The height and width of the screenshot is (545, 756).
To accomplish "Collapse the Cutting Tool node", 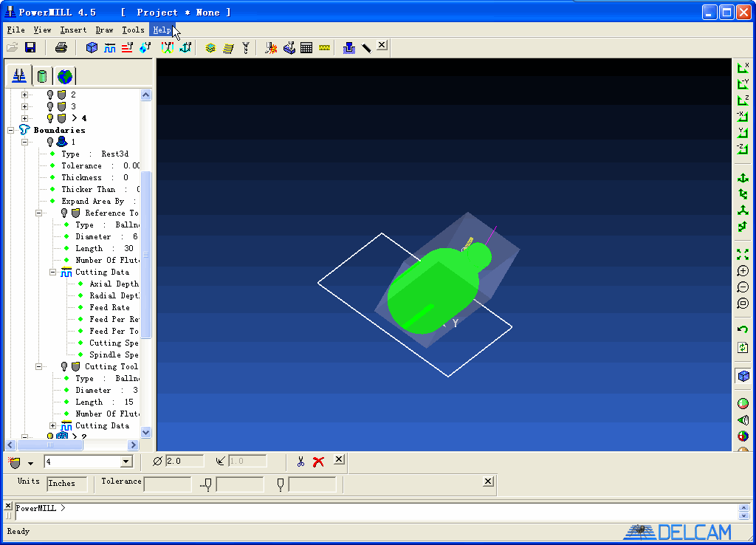I will tap(38, 366).
